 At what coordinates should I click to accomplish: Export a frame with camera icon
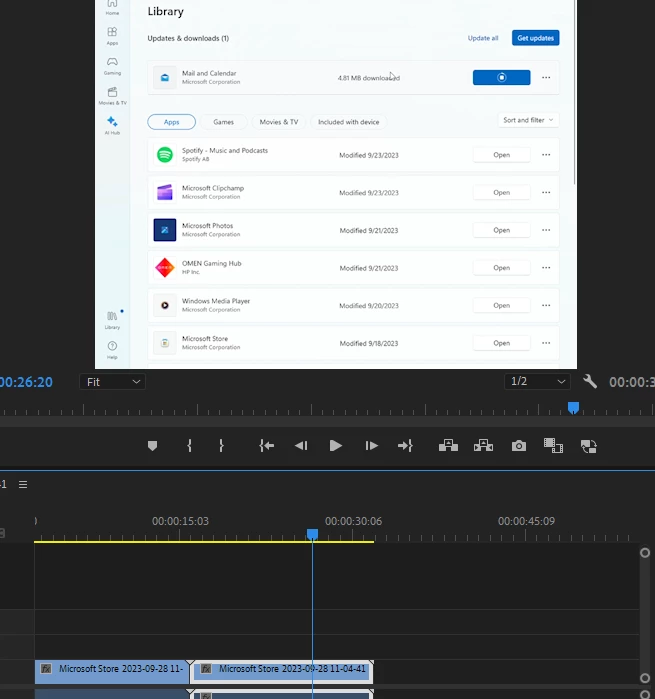519,446
